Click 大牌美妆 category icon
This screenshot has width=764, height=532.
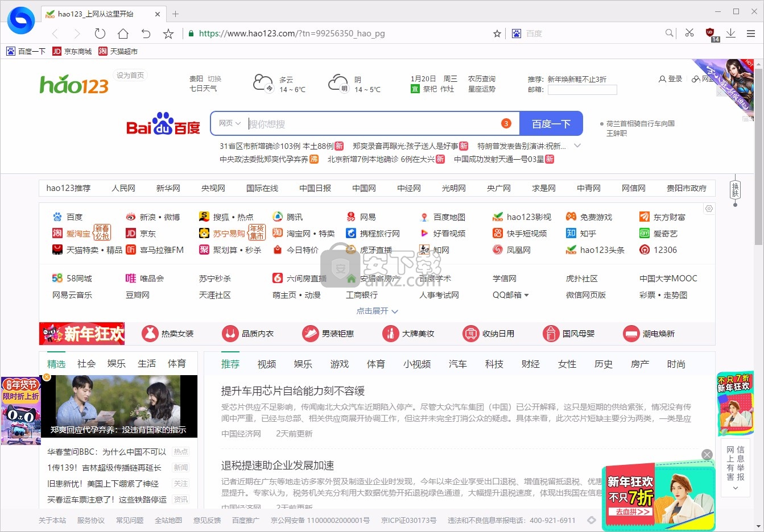click(x=390, y=334)
